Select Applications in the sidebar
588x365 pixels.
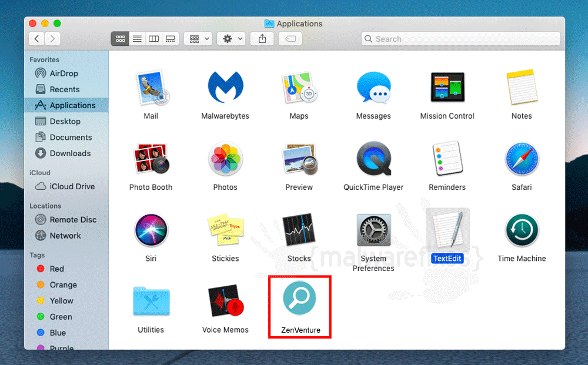point(66,105)
